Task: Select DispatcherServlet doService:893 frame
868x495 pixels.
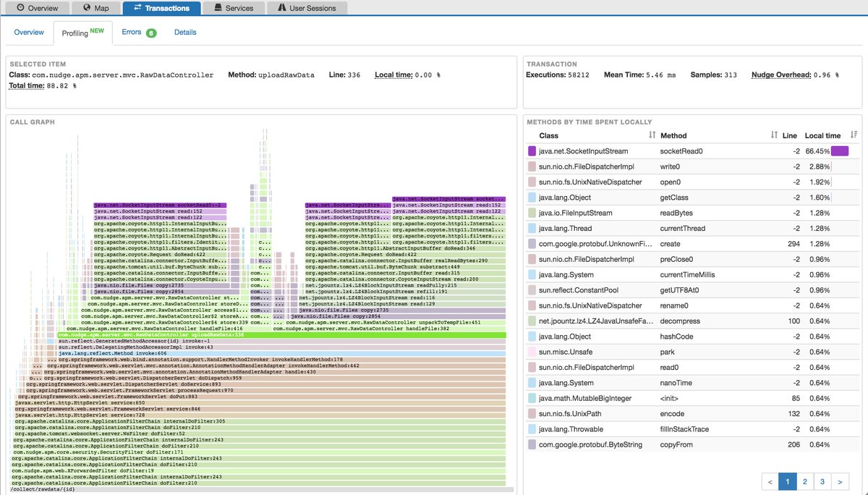Action: coord(265,384)
